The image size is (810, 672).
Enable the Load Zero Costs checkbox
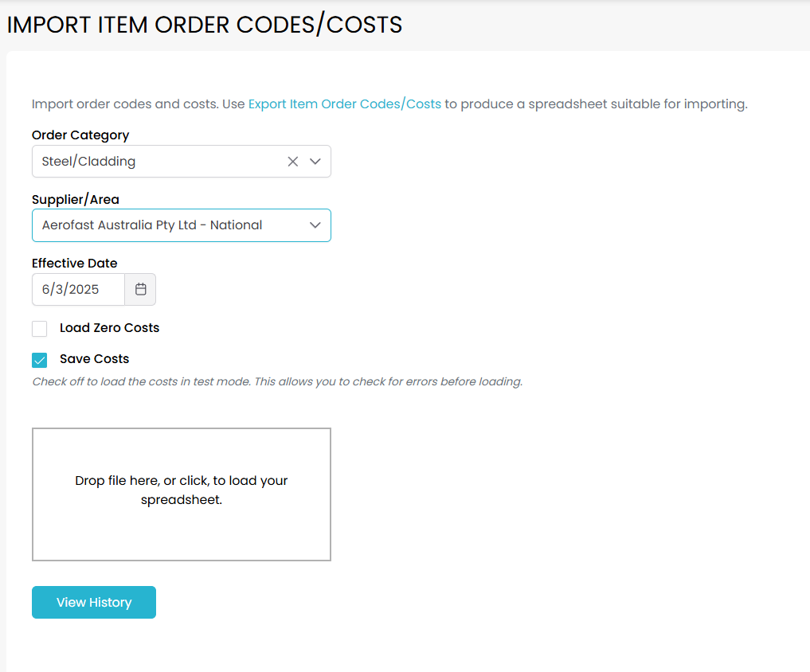(40, 329)
